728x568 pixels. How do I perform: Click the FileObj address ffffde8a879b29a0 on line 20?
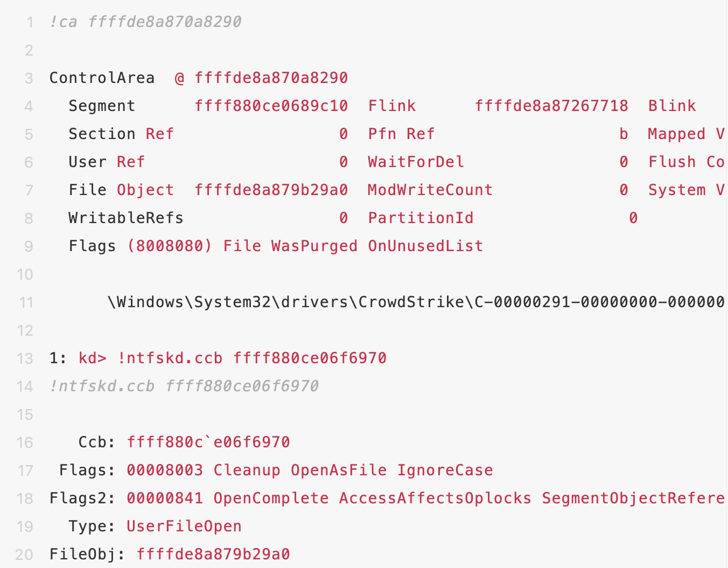pos(213,555)
